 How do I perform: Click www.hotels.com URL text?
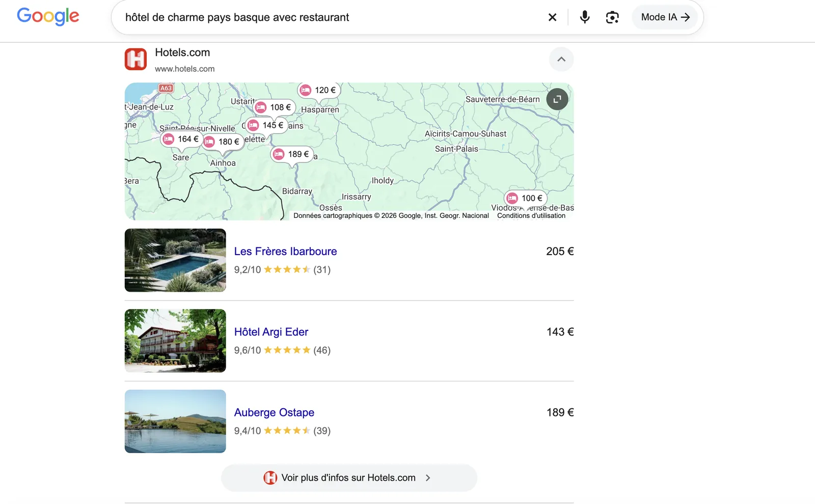point(185,69)
